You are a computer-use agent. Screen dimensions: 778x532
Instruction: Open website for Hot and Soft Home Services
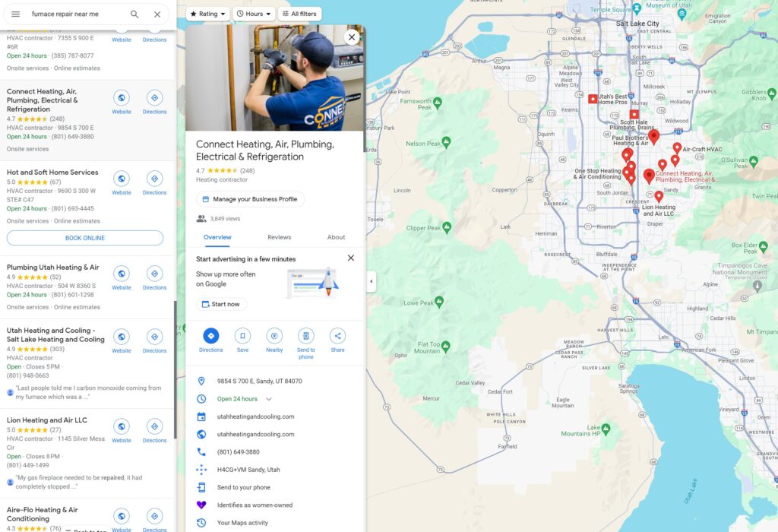[x=122, y=182]
